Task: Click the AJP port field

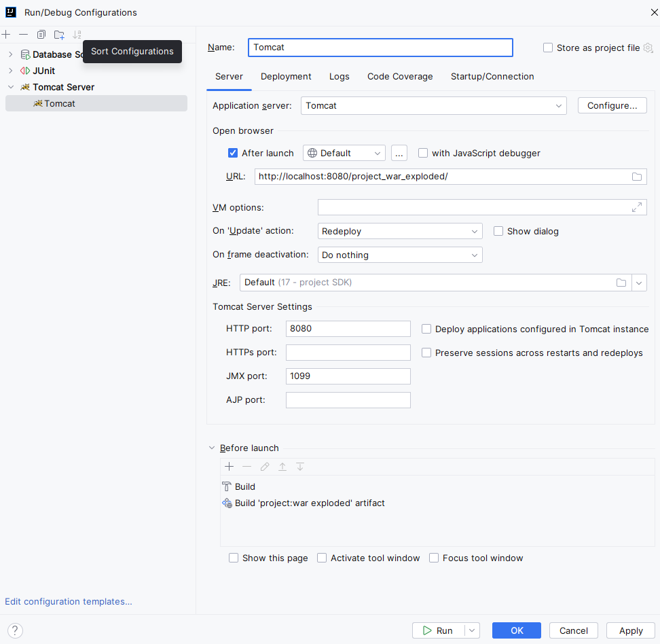Action: [x=348, y=401]
